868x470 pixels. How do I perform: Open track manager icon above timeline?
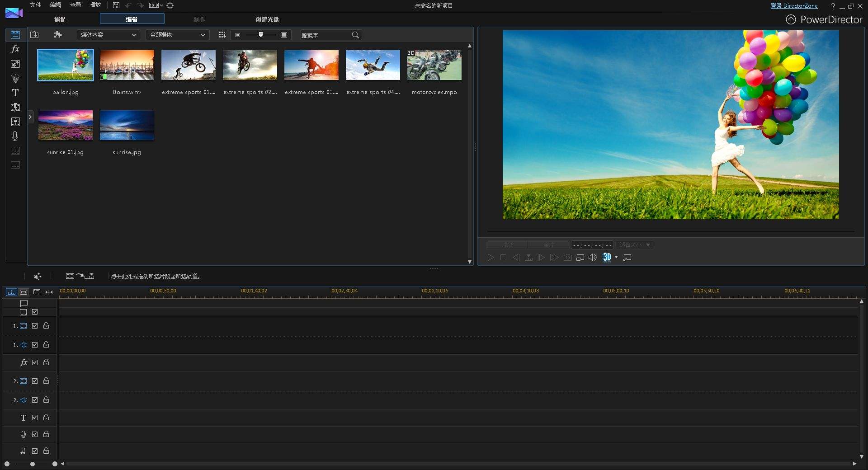[x=37, y=292]
